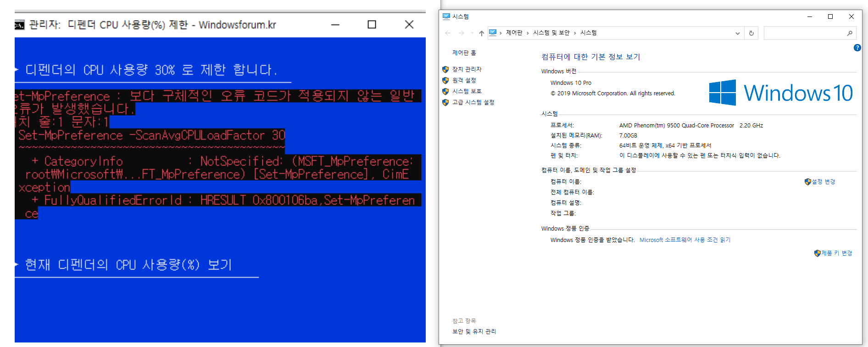The width and height of the screenshot is (868, 347).
Task: Click the Set-MpPreference -ScanAvgCPULoadFactor 30 line
Action: tap(152, 135)
